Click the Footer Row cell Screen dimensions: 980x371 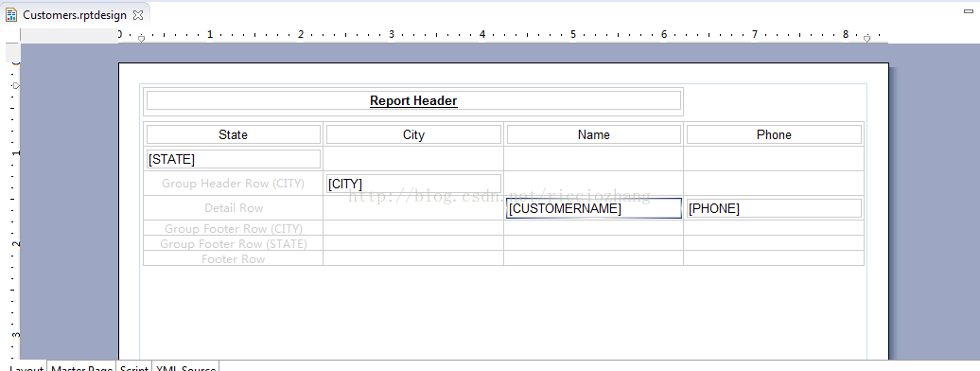(233, 258)
